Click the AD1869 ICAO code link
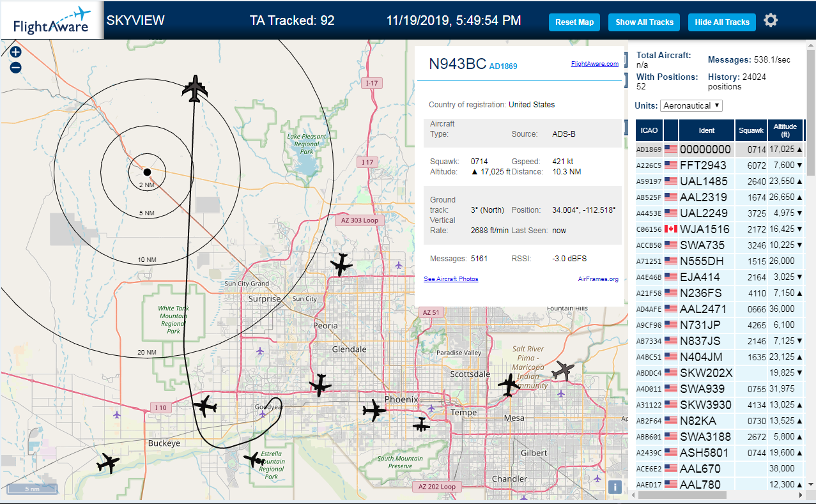Viewport: 816px width, 504px height. [504, 66]
